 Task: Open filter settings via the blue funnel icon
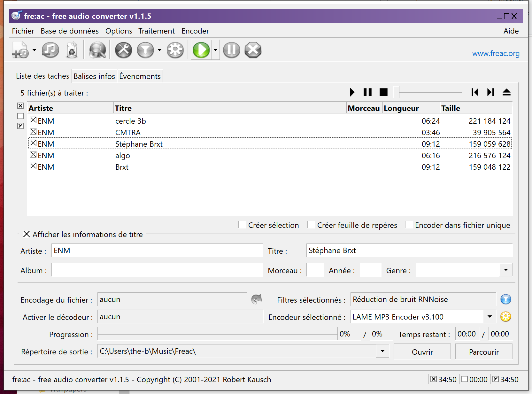pos(505,299)
